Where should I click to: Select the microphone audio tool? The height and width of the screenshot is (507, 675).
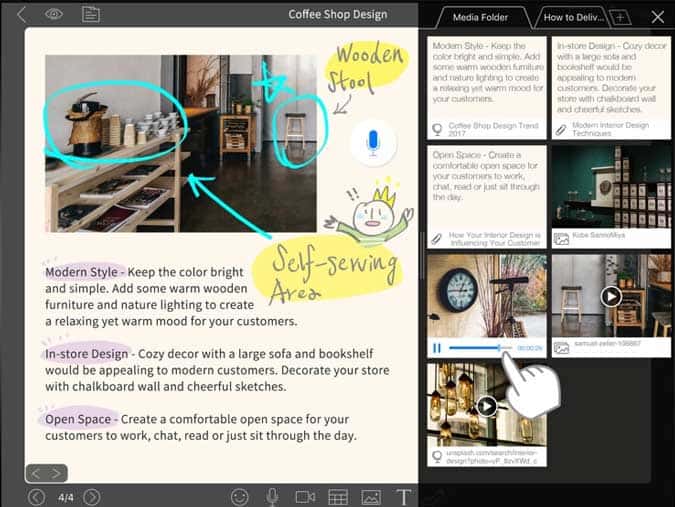point(272,497)
